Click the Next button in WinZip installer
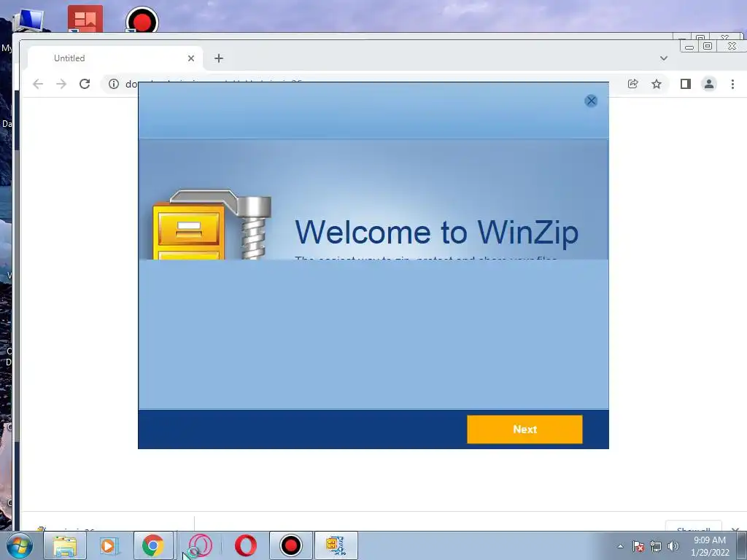Viewport: 747px width, 560px height. tap(525, 429)
